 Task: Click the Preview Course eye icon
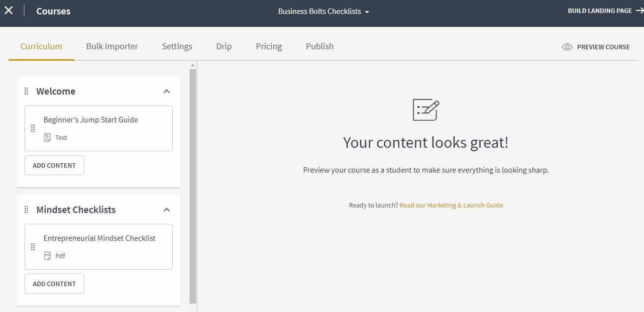pyautogui.click(x=567, y=47)
